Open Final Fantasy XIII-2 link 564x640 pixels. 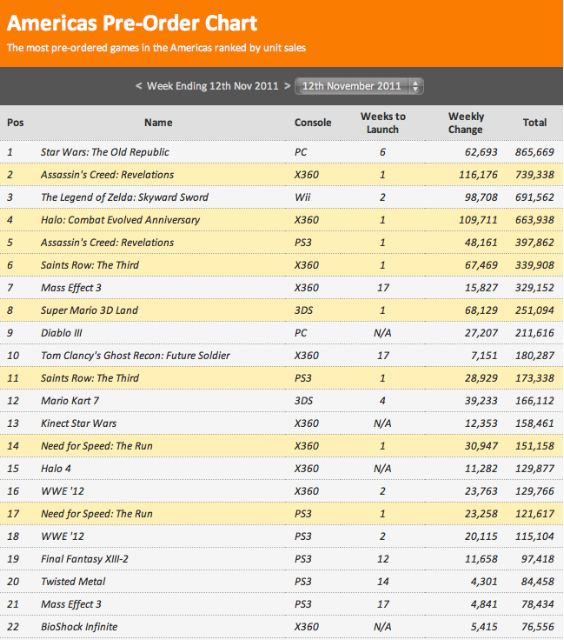click(84, 559)
